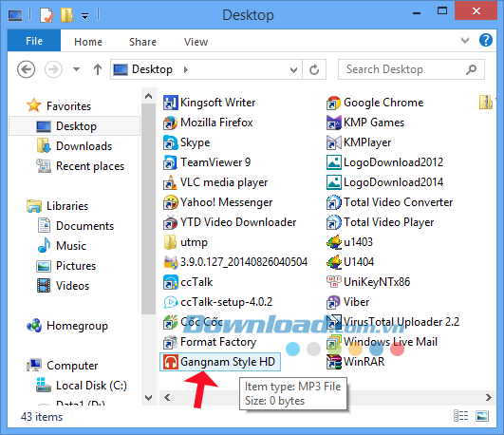Select the u1403 icon
The image size is (504, 435).
coord(334,242)
